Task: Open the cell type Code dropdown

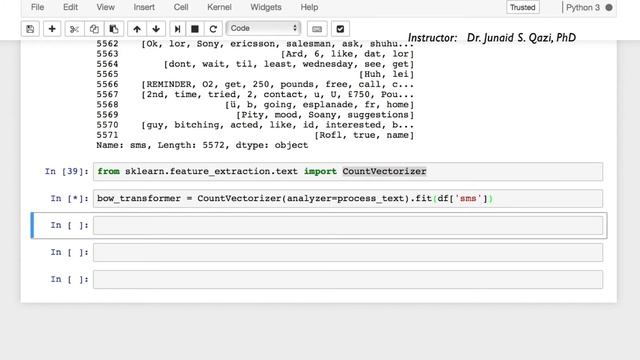Action: pyautogui.click(x=263, y=28)
